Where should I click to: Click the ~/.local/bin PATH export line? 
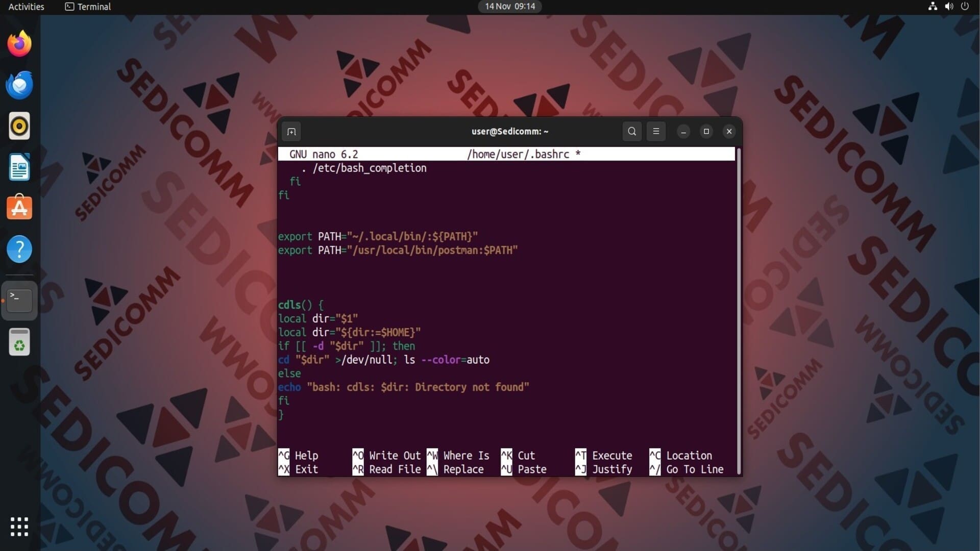pos(378,237)
